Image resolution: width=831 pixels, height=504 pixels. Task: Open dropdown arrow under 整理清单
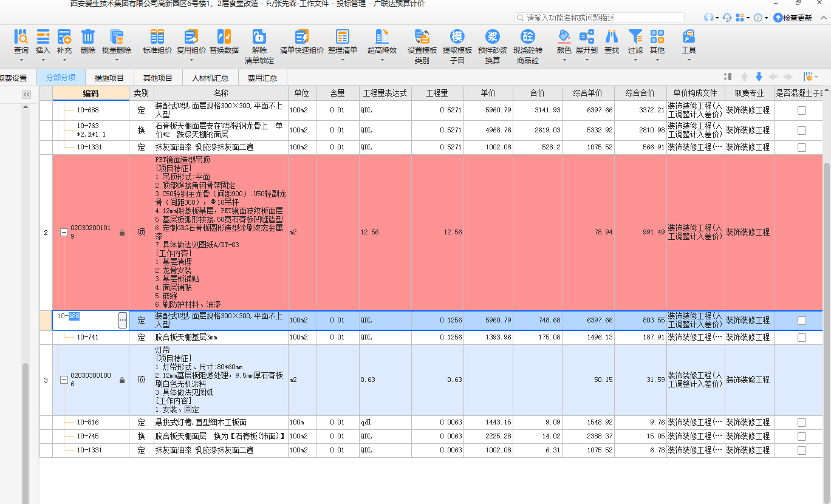pyautogui.click(x=343, y=60)
